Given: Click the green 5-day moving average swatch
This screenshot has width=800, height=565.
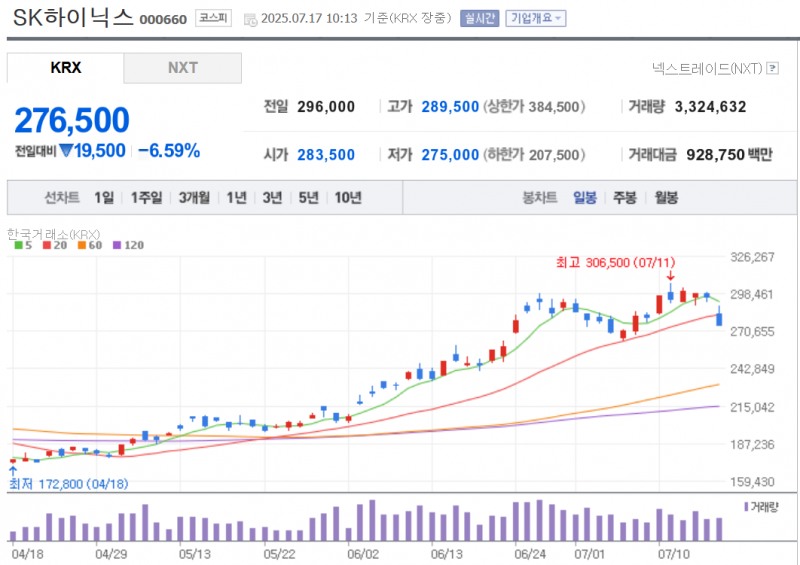Looking at the screenshot, I should coord(18,245).
